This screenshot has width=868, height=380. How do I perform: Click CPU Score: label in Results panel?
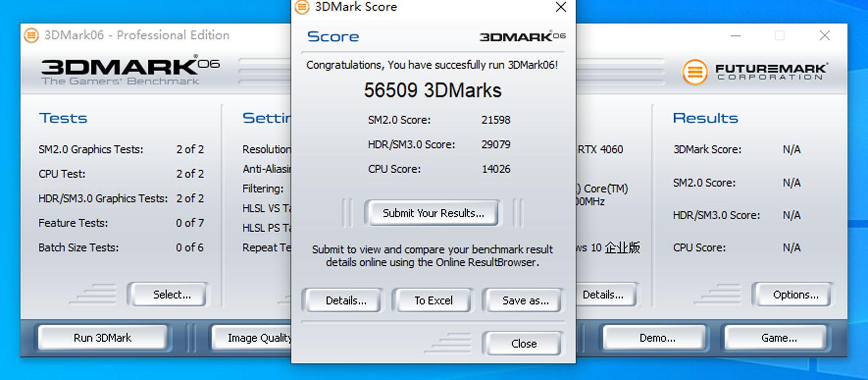point(699,248)
